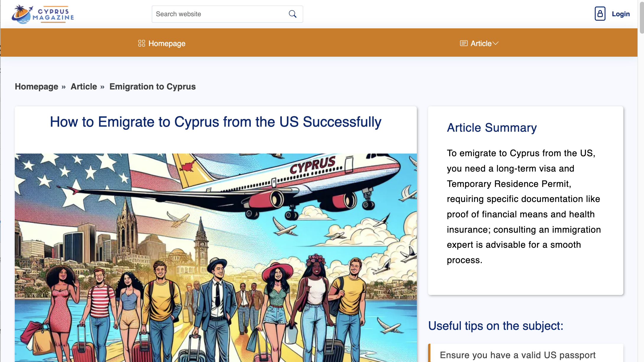The image size is (644, 362).
Task: Click the search magnifier icon
Action: tap(292, 14)
